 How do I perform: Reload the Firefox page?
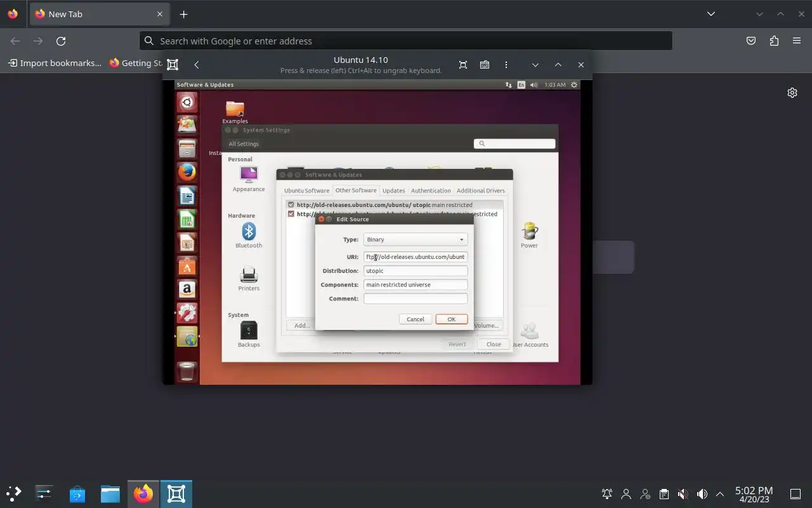[61, 41]
